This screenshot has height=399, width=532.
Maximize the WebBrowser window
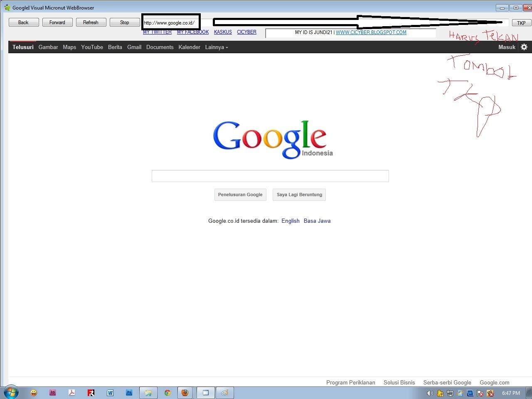(516, 7)
